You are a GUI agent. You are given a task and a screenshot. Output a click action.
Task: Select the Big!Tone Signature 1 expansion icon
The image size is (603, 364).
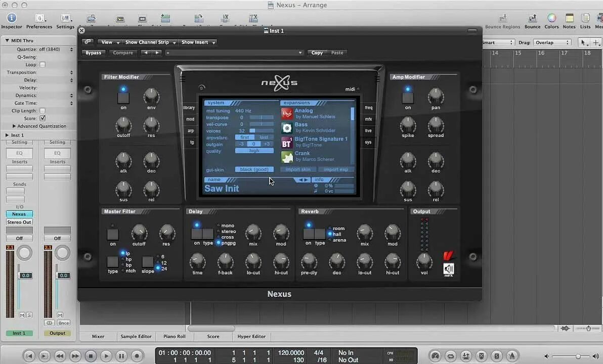click(287, 142)
